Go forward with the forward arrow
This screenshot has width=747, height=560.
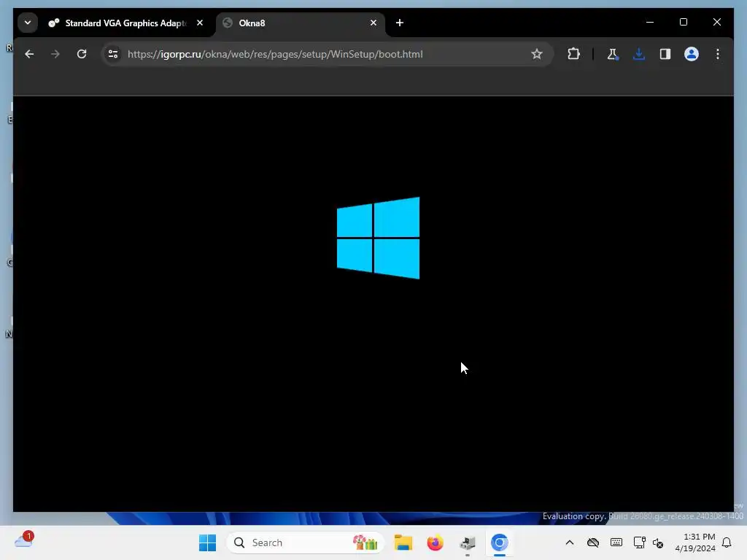click(55, 54)
